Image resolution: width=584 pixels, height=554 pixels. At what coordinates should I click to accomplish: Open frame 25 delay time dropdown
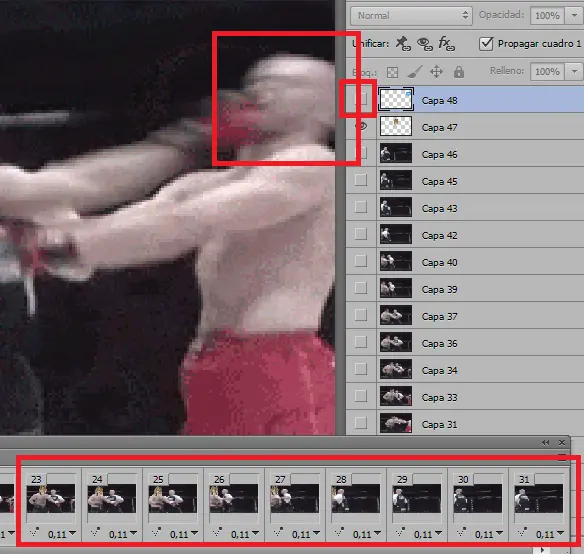click(x=184, y=534)
